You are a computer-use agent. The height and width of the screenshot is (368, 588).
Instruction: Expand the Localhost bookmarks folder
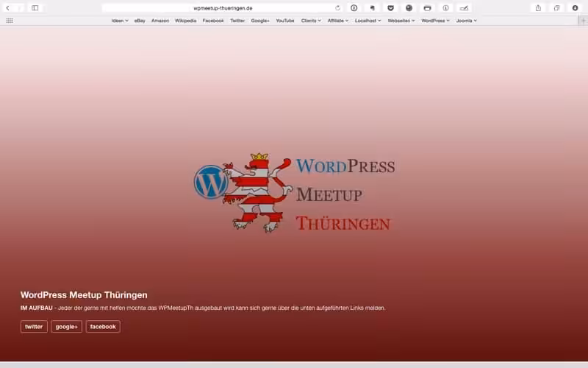click(x=368, y=21)
